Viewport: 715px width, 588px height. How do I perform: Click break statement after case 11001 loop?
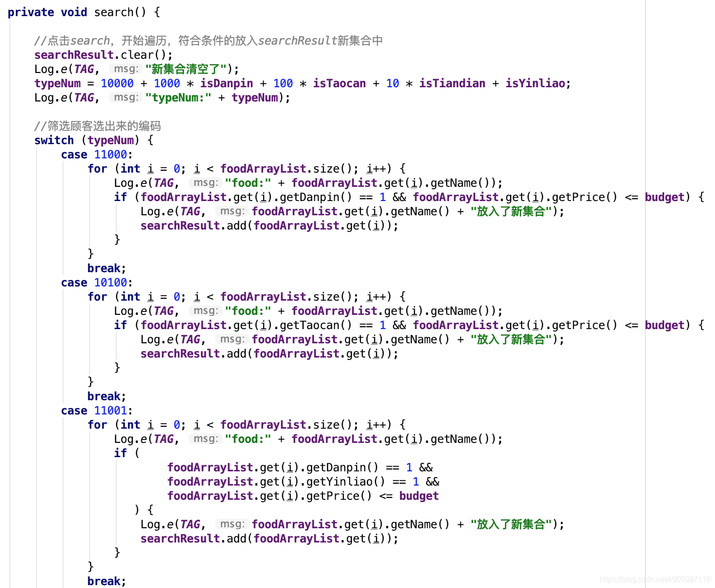coord(107,581)
